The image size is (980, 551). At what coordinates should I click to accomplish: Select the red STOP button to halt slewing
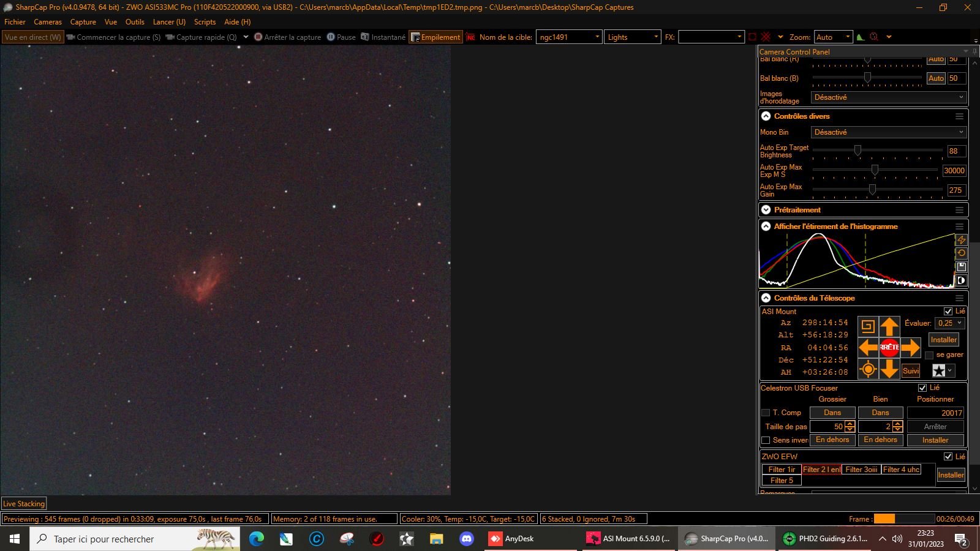coord(889,348)
